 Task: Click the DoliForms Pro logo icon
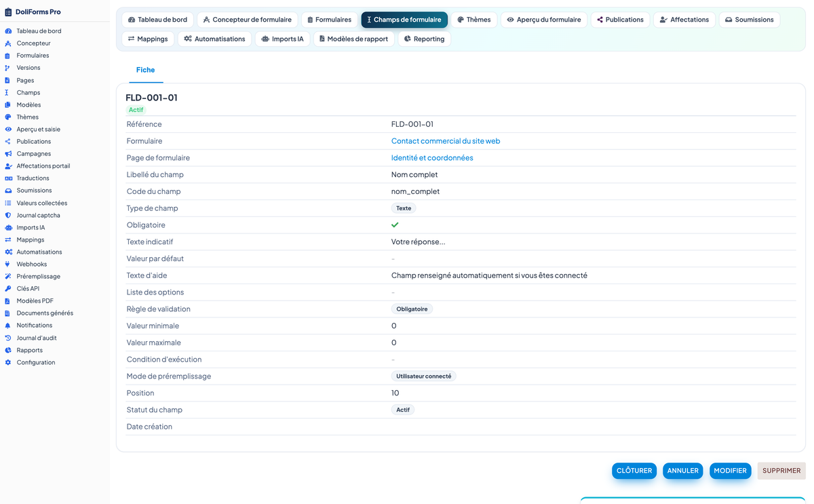8,12
